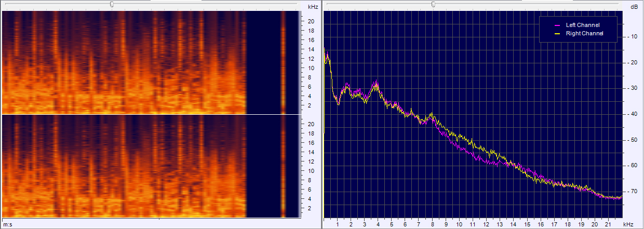The width and height of the screenshot is (644, 229).
Task: Click the spectrum curve peak near 4 kHz
Action: 376,82
